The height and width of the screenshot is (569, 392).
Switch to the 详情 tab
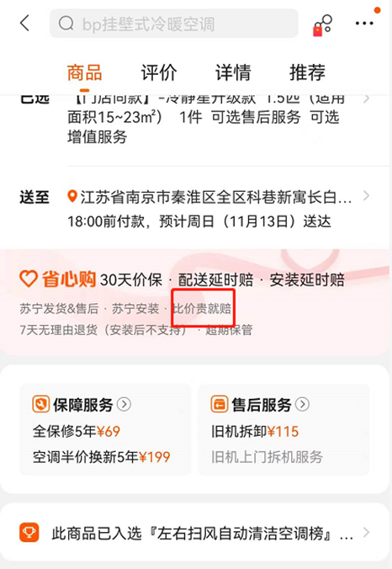[x=233, y=72]
